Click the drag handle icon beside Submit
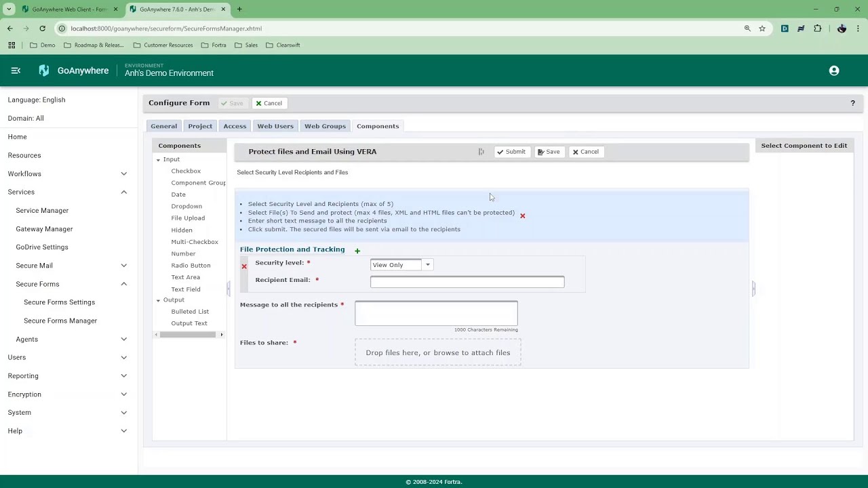Viewport: 868px width, 488px height. click(x=481, y=152)
